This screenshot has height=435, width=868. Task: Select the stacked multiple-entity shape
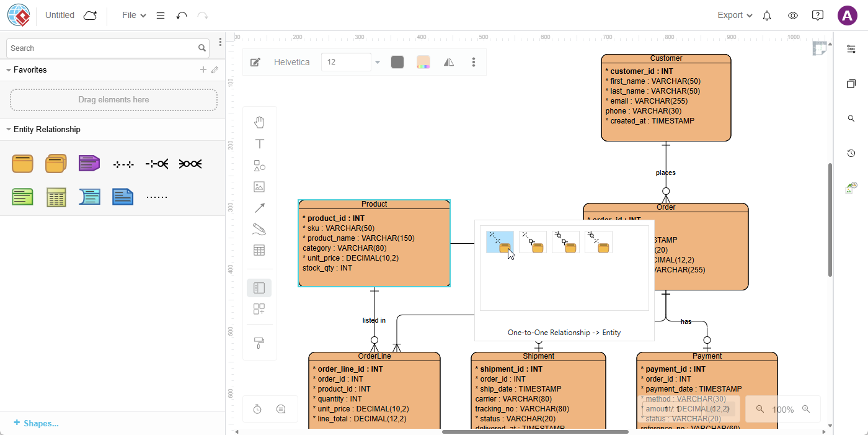pyautogui.click(x=56, y=164)
